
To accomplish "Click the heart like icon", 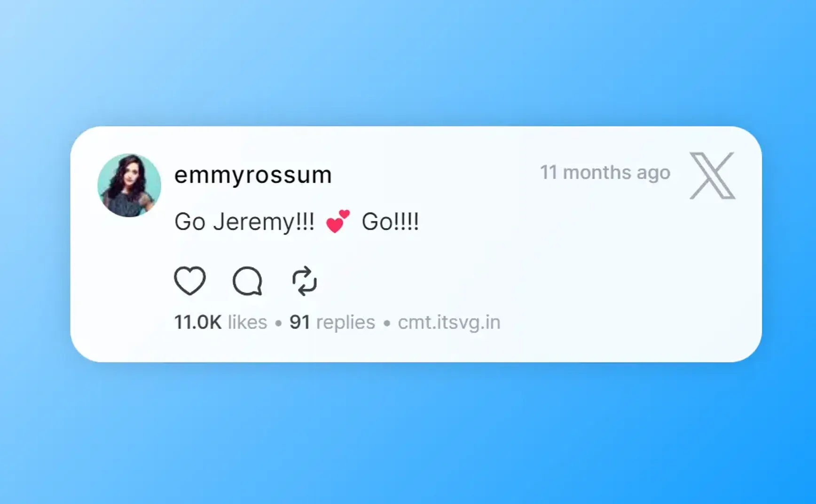I will coord(190,281).
